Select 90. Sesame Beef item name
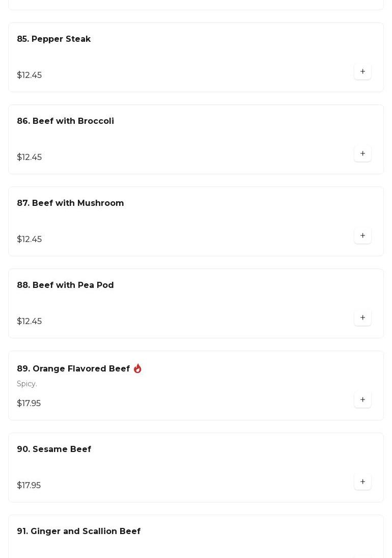This screenshot has width=392, height=558. 54,449
